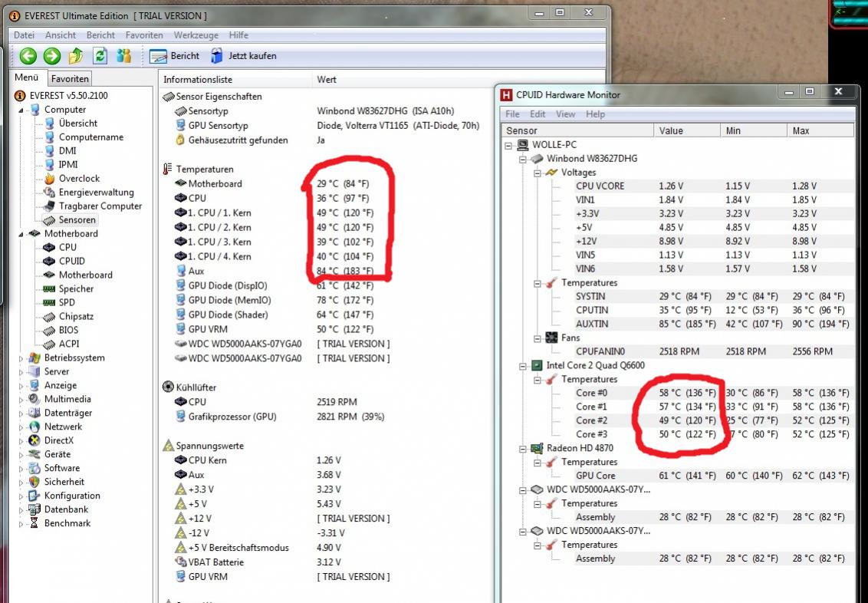Open the Bericht report button
This screenshot has width=868, height=603.
(174, 56)
